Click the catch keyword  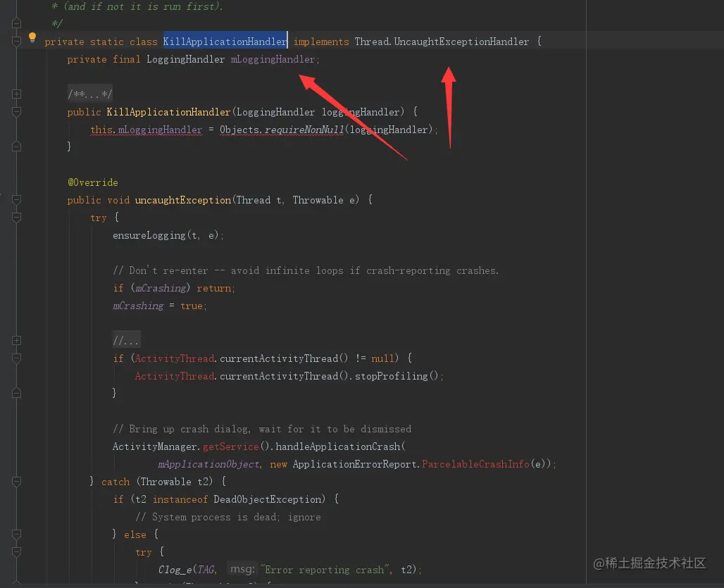(x=116, y=482)
